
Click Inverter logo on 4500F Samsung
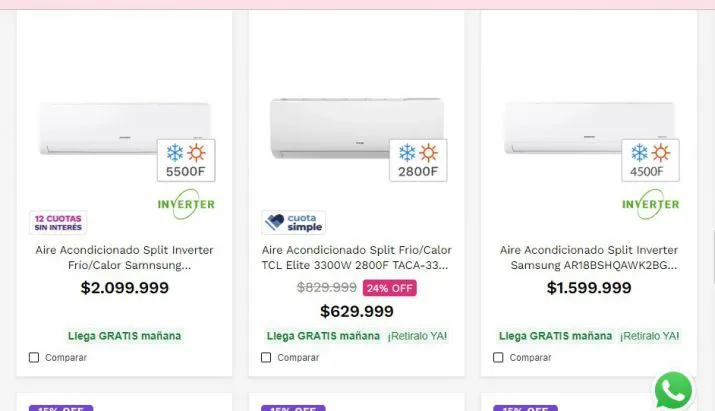650,203
